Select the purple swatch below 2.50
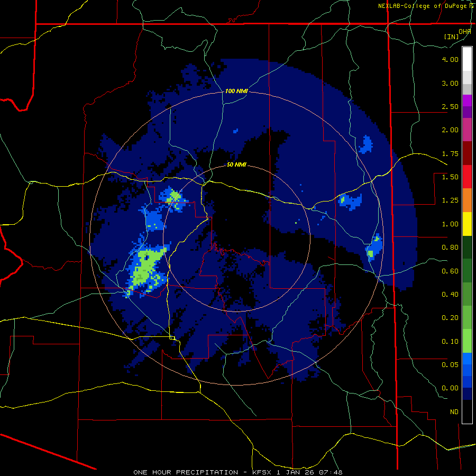Viewport: 476px width, 476px height. [467, 112]
